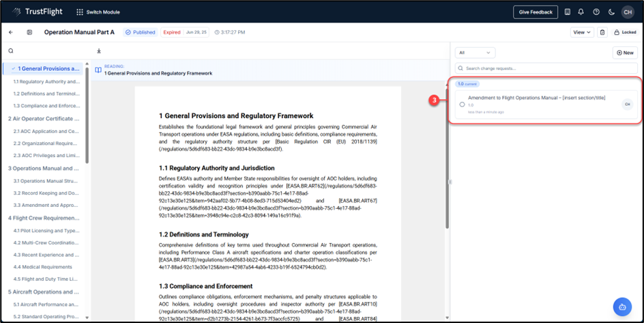The width and height of the screenshot is (644, 323).
Task: Open the All filter dropdown
Action: click(x=475, y=53)
